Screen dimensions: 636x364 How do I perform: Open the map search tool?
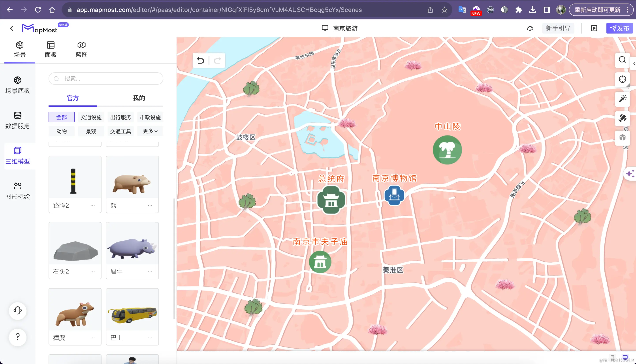pos(622,60)
